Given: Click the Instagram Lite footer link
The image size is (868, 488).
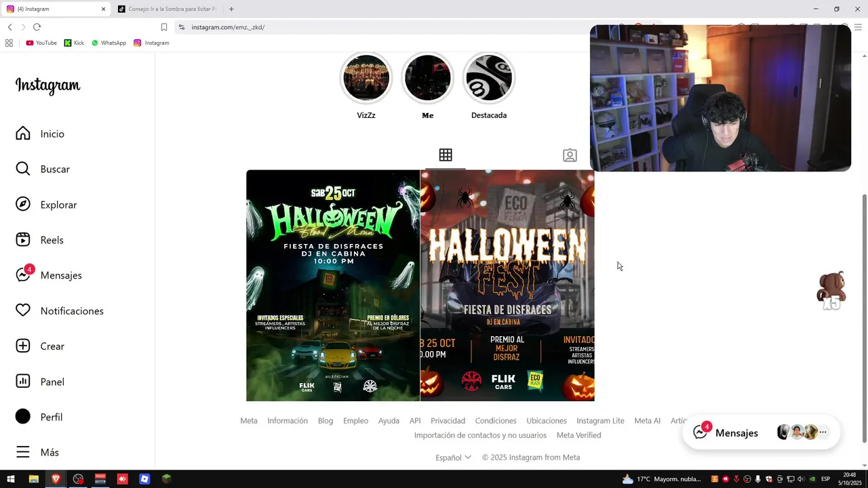Looking at the screenshot, I should [x=600, y=421].
